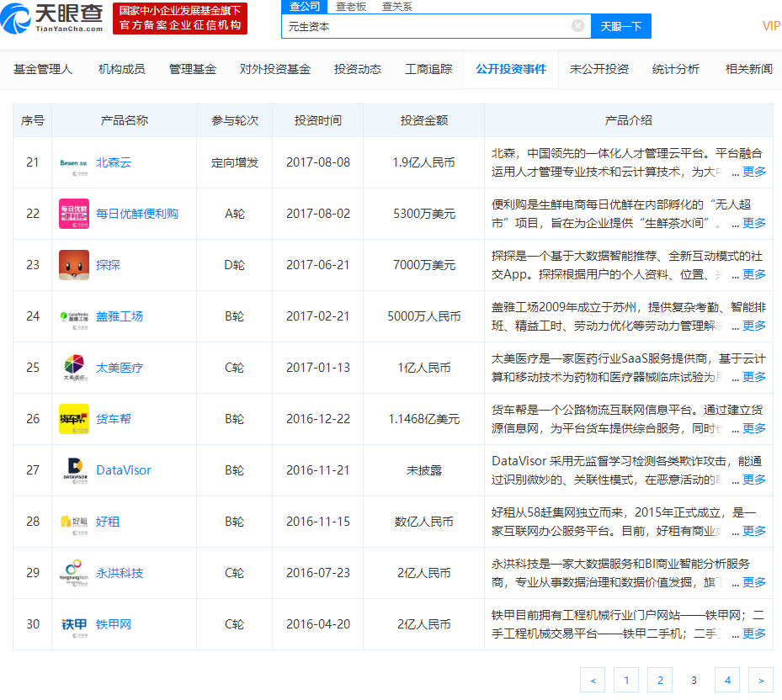Select the 1.1468亿美元 amount cell
The width and height of the screenshot is (782, 700).
424,419
